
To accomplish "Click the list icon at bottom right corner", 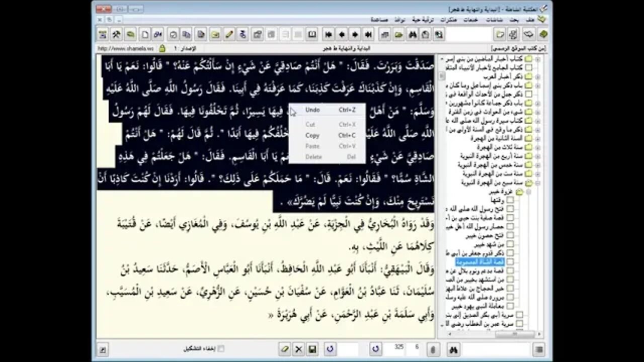I will coord(539,349).
